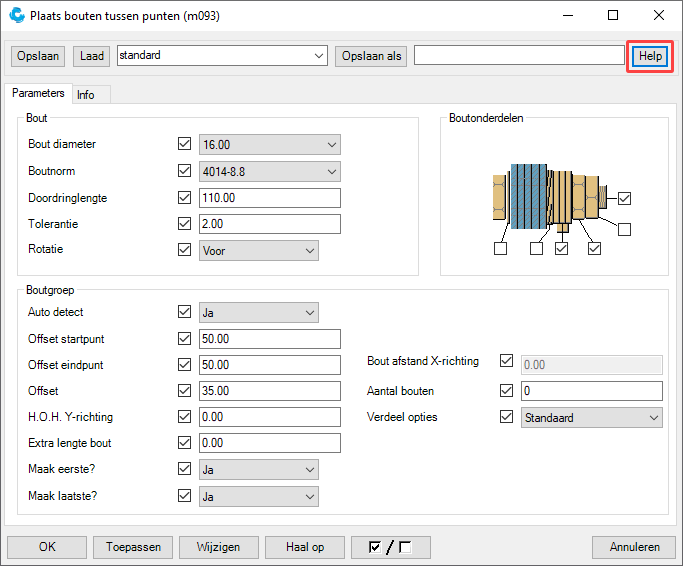Toggle the Tolerantie checkbox
The height and width of the screenshot is (566, 683).
(x=184, y=223)
